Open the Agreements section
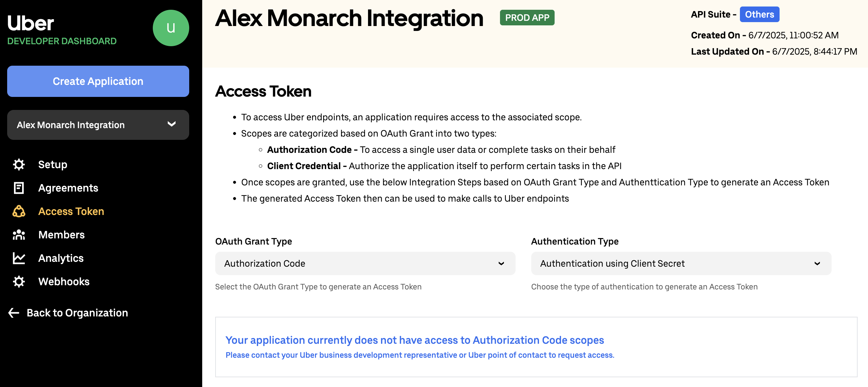 (68, 188)
